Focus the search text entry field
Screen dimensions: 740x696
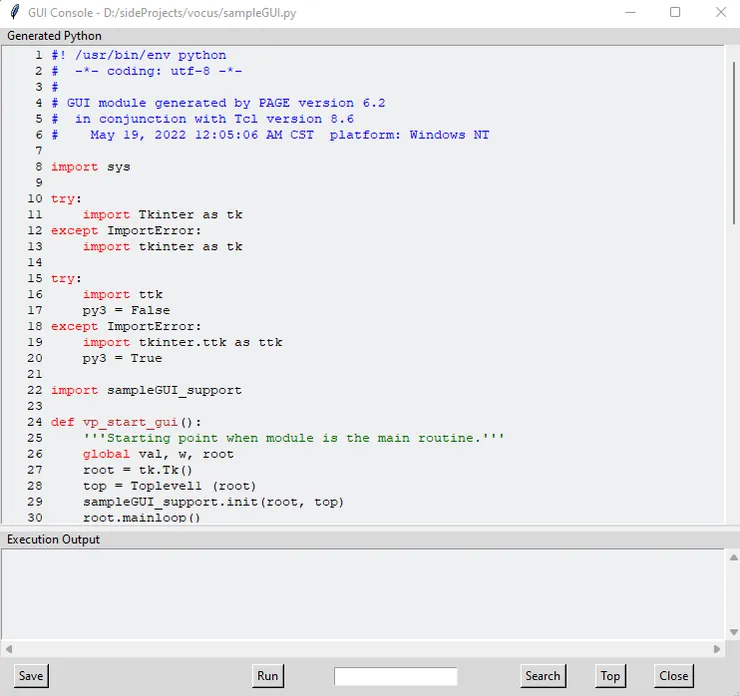pyautogui.click(x=395, y=677)
